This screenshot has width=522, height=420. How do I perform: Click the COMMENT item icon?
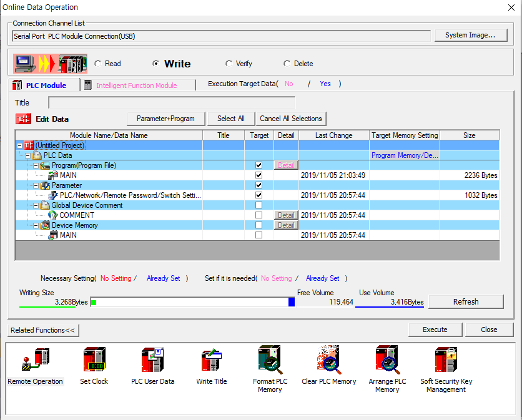(x=53, y=215)
